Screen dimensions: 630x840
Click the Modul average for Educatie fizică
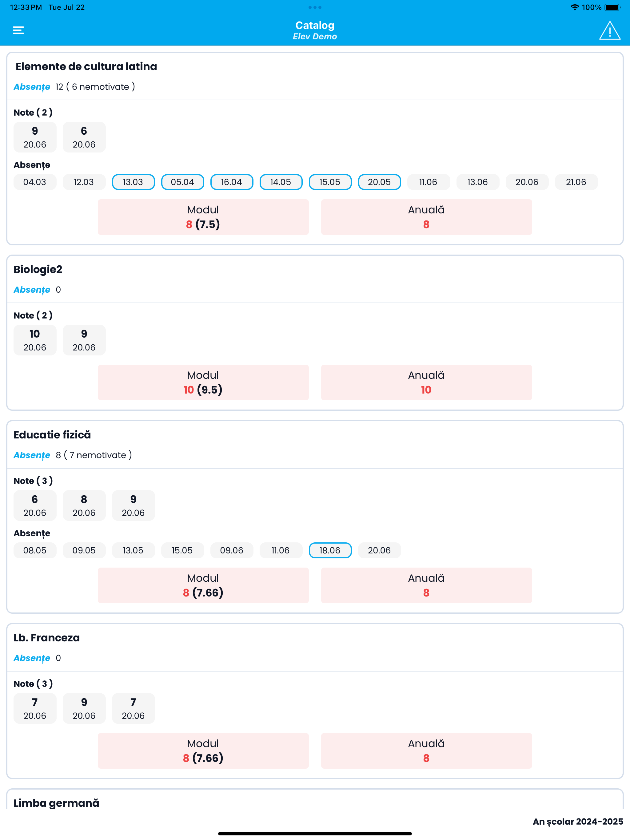203,585
